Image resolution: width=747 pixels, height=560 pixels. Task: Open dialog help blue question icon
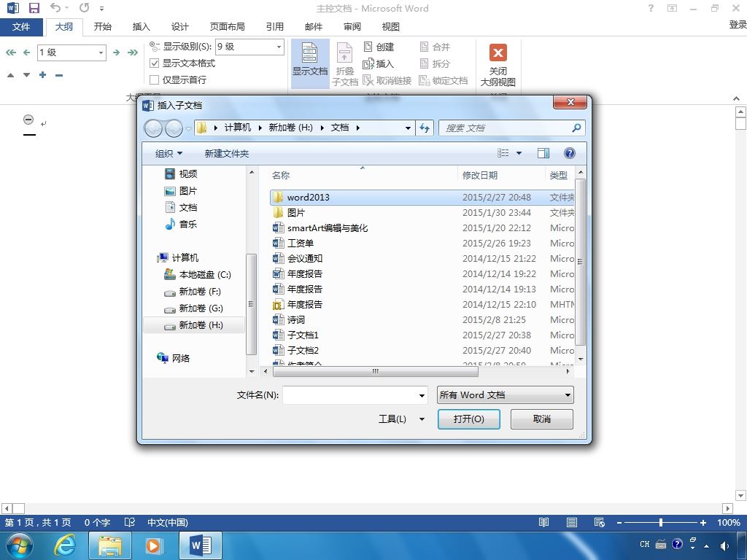coord(569,153)
